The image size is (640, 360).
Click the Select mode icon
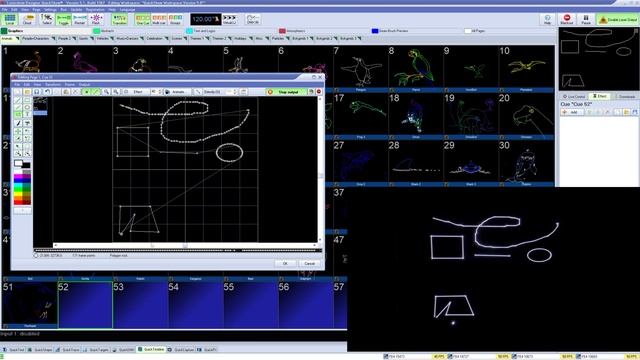[47, 19]
